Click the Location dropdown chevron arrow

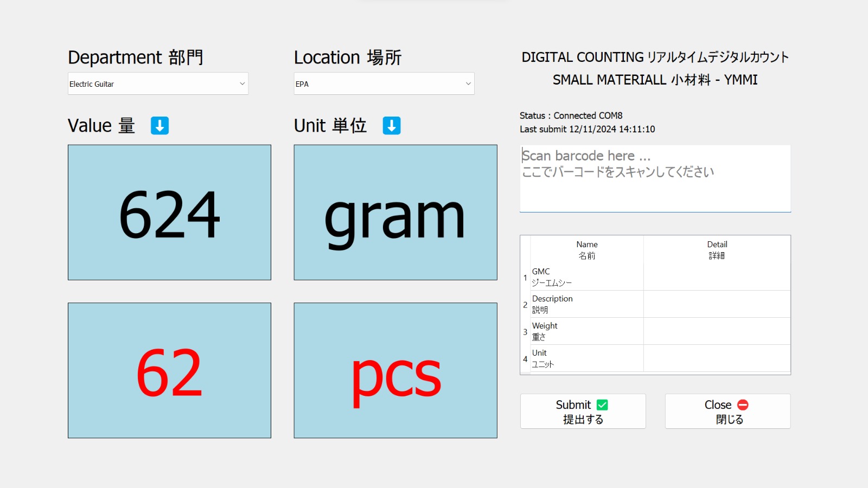[x=468, y=84]
